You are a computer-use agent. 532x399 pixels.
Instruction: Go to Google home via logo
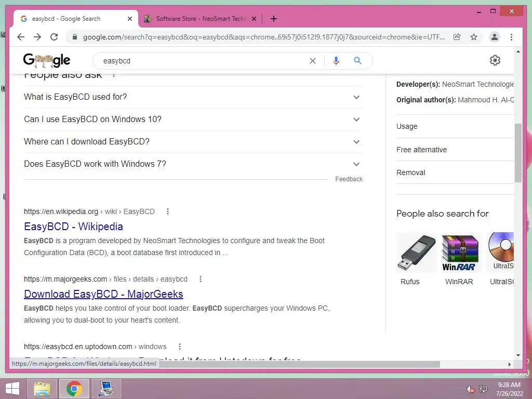[47, 60]
